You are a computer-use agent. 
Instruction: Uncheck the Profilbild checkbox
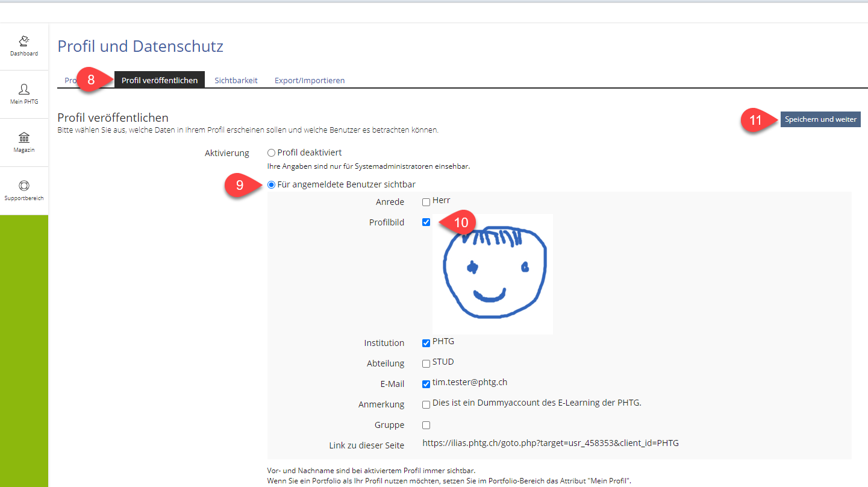click(426, 222)
